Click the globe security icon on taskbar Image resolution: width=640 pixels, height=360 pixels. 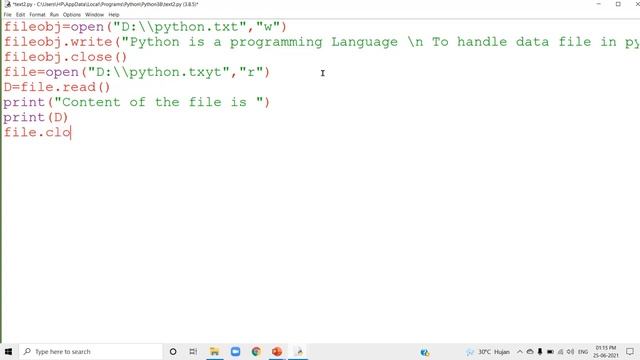(x=424, y=352)
